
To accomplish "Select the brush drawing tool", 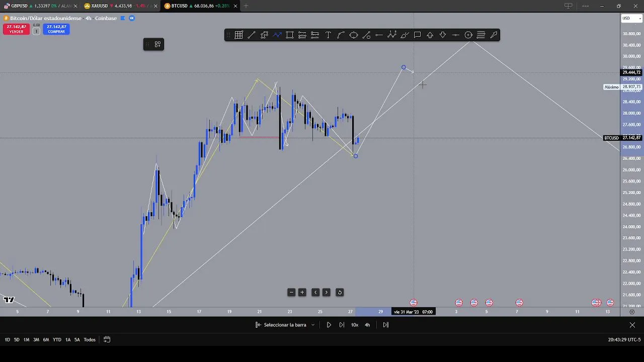I will pyautogui.click(x=405, y=35).
